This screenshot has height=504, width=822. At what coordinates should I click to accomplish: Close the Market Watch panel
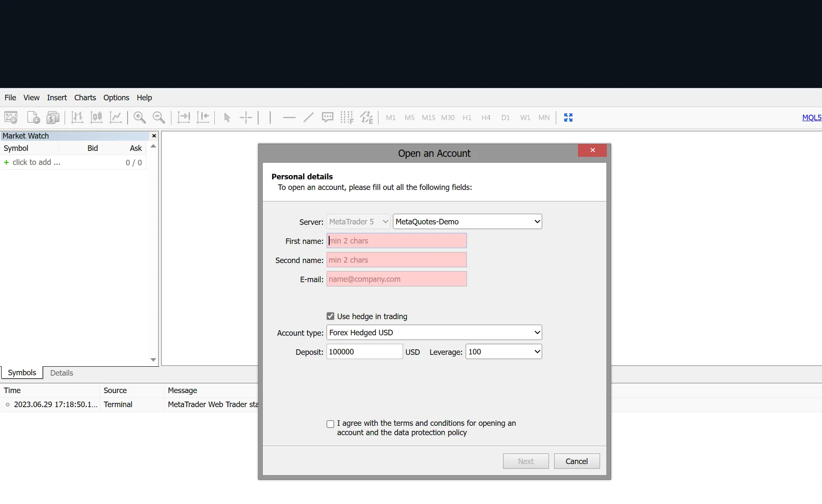pos(154,136)
